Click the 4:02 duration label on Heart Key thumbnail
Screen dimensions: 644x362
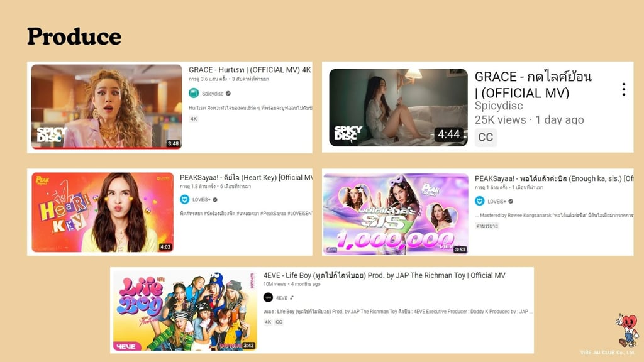click(165, 247)
